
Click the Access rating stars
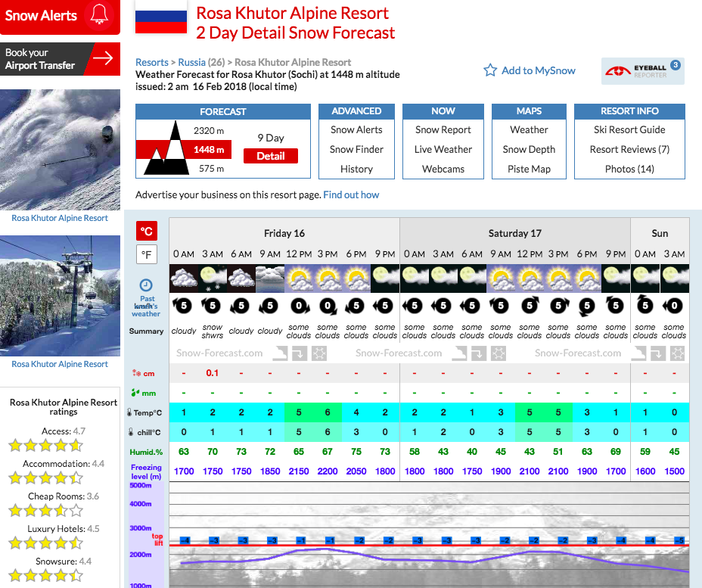point(45,445)
